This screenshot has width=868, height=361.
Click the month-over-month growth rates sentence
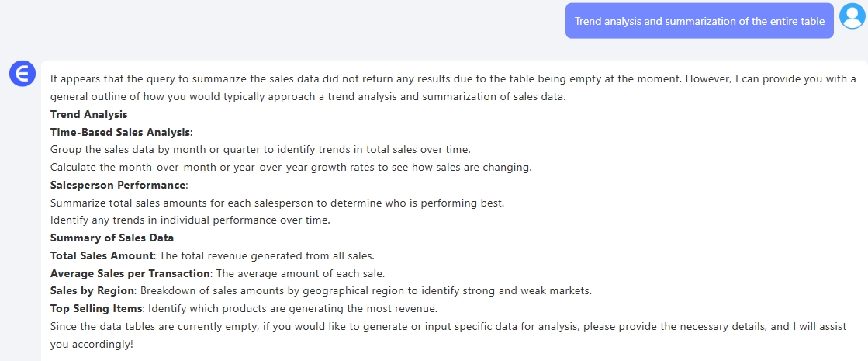[x=290, y=167]
